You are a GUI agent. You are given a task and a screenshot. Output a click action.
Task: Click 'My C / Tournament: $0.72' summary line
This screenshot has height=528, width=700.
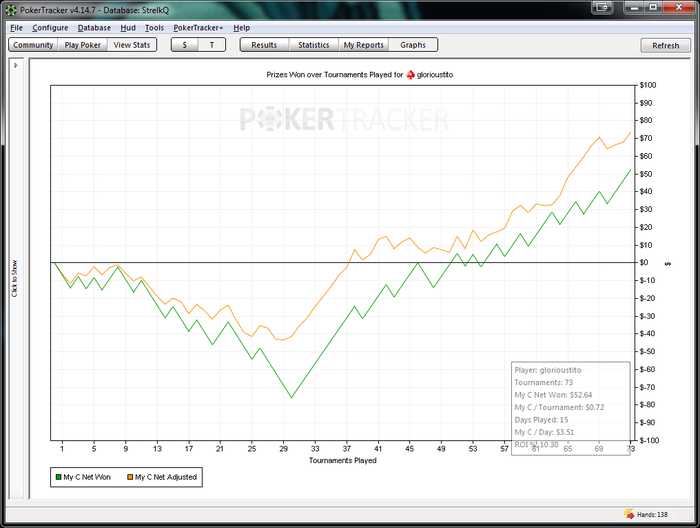point(559,407)
